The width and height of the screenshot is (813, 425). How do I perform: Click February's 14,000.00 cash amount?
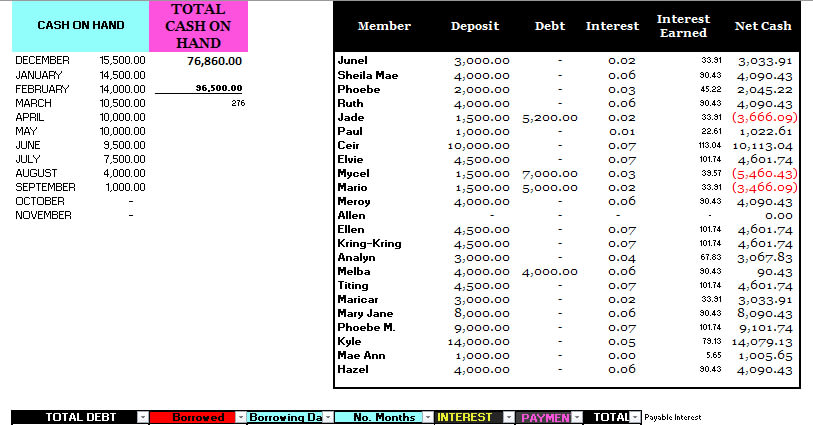point(122,89)
